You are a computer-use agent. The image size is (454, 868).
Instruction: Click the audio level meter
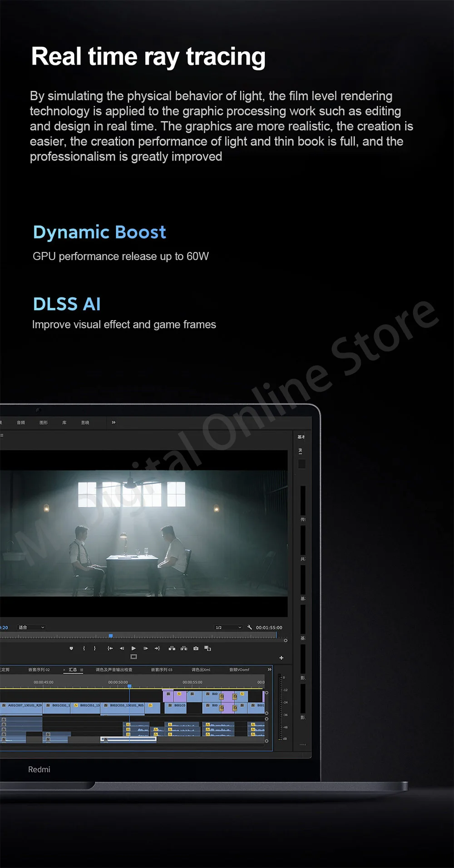[280, 708]
